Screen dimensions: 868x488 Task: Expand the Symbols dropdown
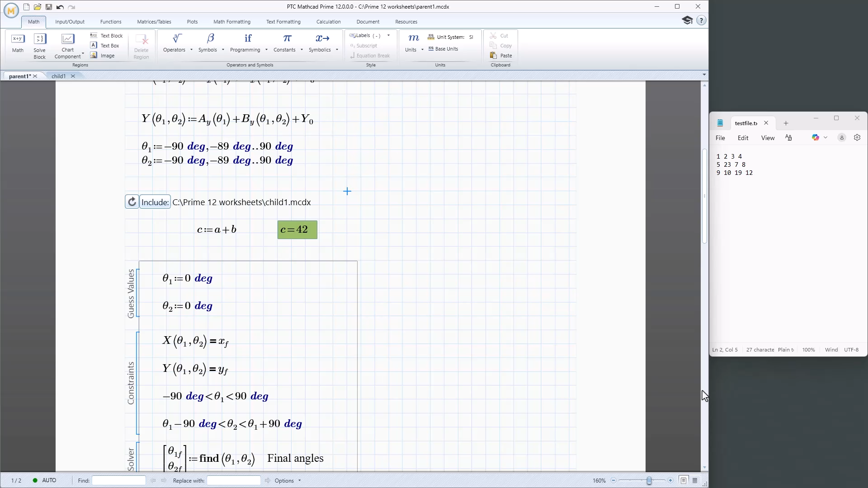[223, 50]
